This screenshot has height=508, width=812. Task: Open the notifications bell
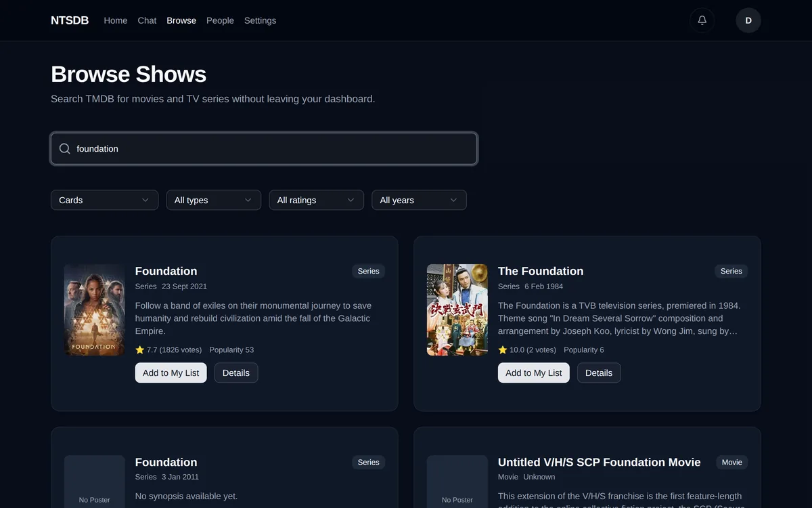(702, 20)
